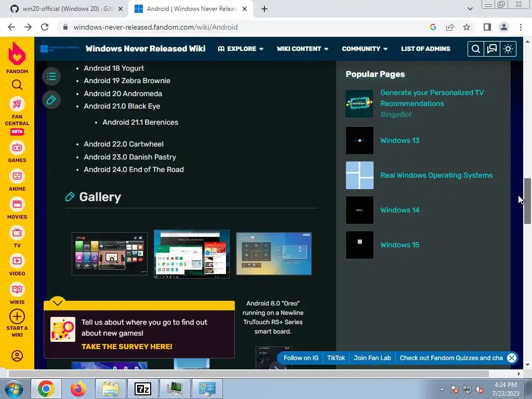Bookmark this page with the star

[467, 27]
